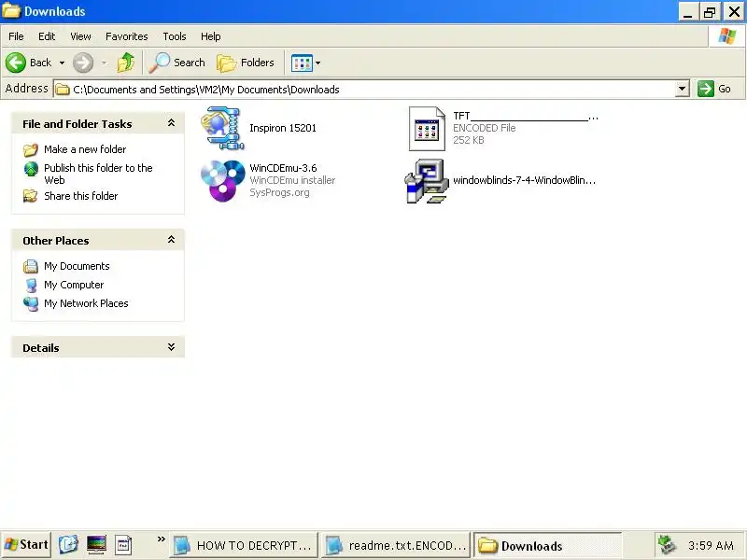Click the green Back arrow button
747x560 pixels.
click(16, 63)
